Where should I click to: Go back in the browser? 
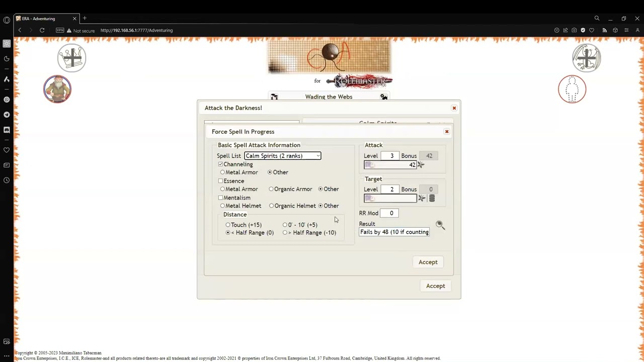click(20, 31)
